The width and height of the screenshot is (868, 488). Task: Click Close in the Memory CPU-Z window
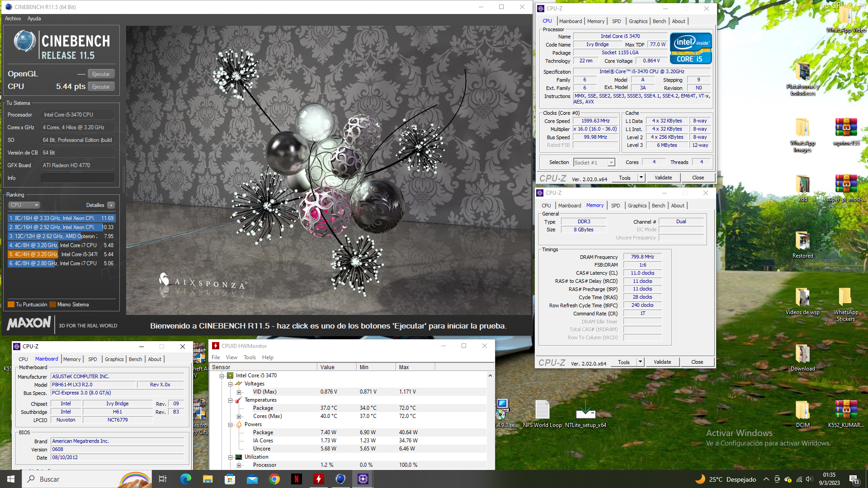697,362
